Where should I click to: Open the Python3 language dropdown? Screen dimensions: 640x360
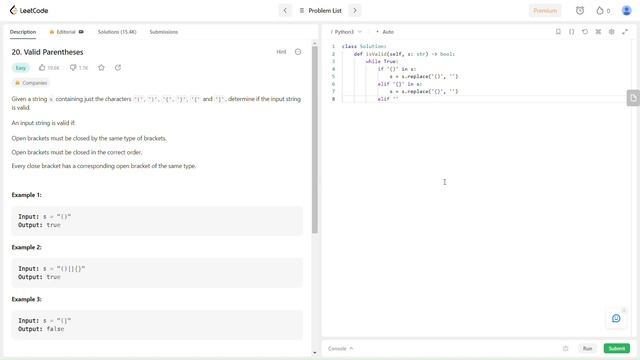(346, 32)
